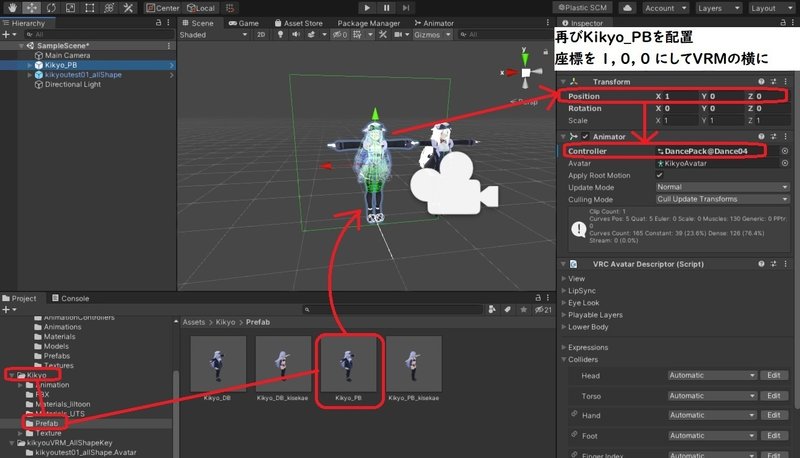Open Animator component help
The width and height of the screenshot is (800, 458).
(x=761, y=137)
